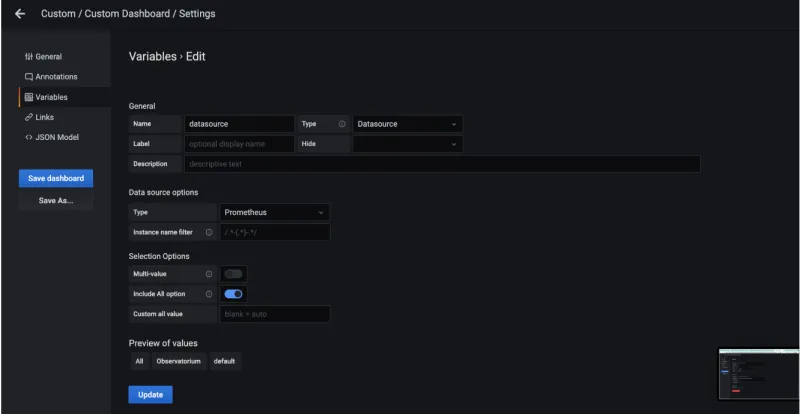Click info icon next to Instance name filter

click(209, 232)
